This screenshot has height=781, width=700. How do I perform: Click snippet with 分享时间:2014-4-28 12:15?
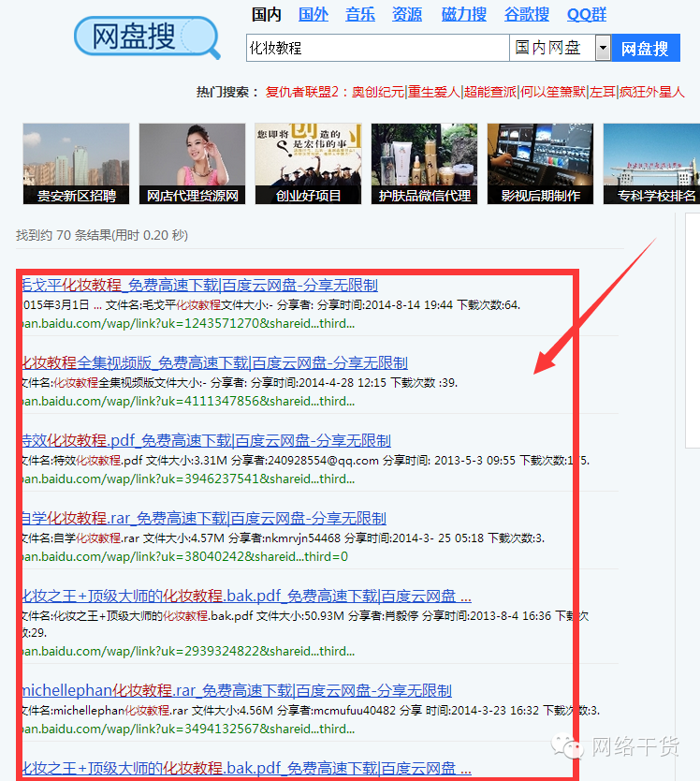[x=240, y=382]
